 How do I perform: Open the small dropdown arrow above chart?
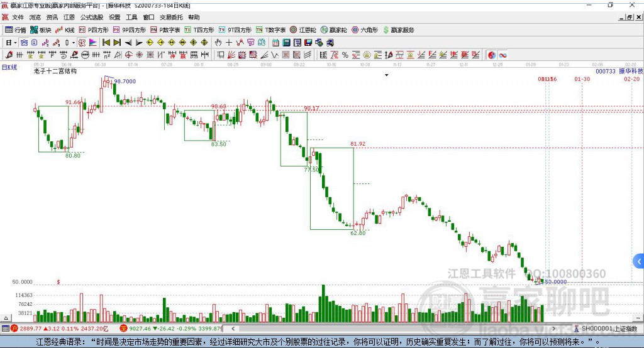click(x=387, y=75)
